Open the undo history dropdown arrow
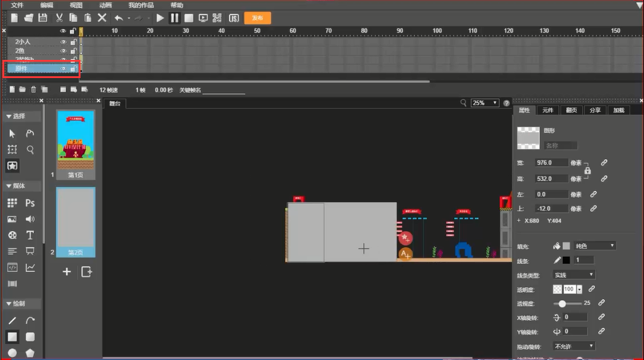The width and height of the screenshot is (644, 360). (129, 19)
